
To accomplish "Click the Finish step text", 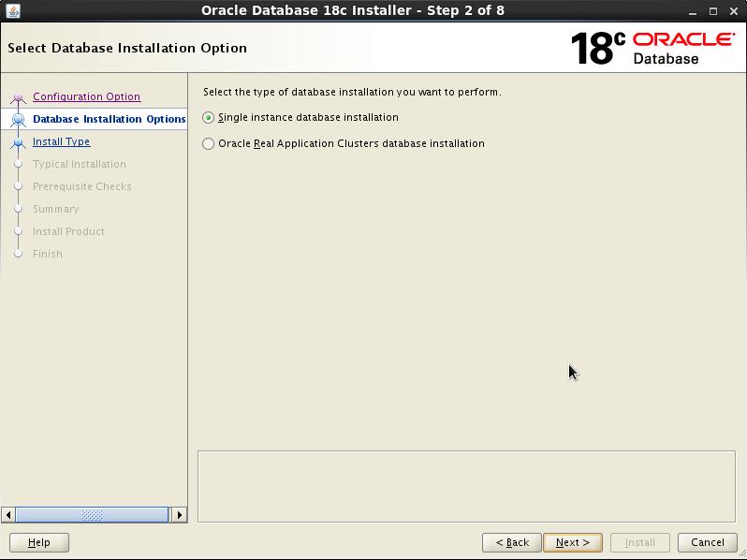I will tap(47, 254).
